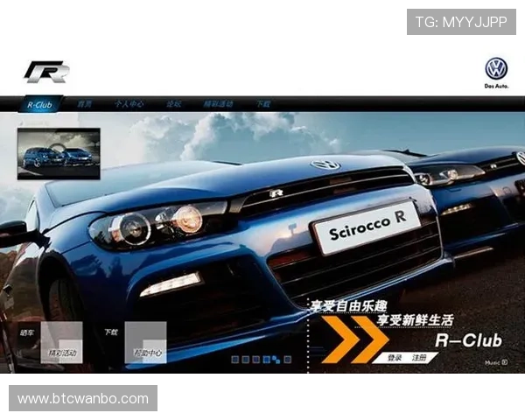Open 精彩活动 in the top navigation bar
The height and width of the screenshot is (420, 525).
218,104
